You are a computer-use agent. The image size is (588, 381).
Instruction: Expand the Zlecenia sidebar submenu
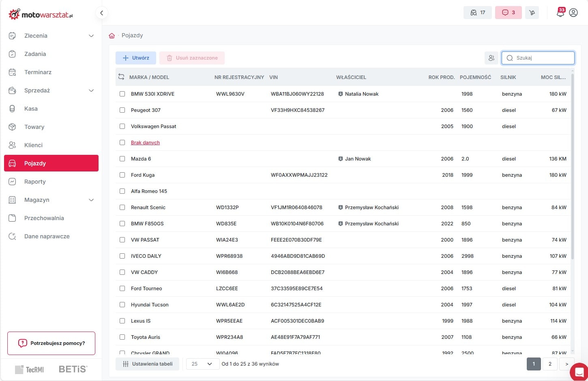[91, 36]
